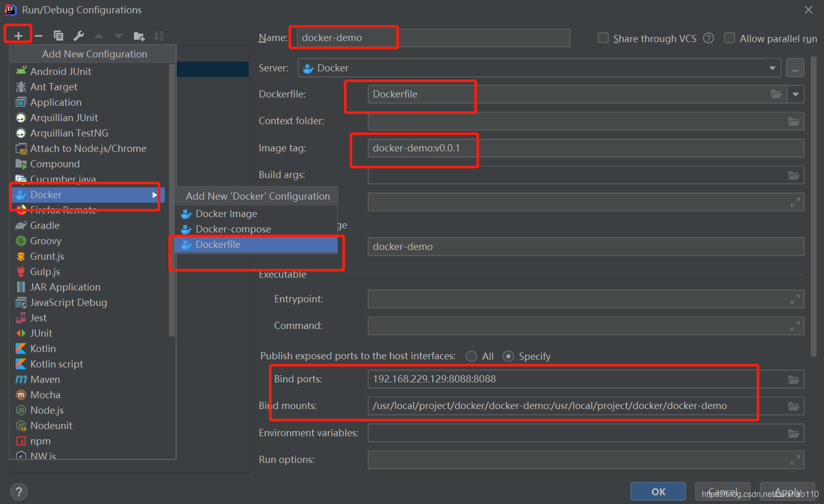
Task: Open the Server Docker dropdown
Action: point(539,68)
